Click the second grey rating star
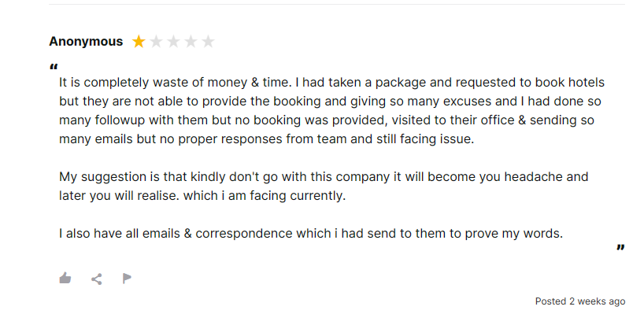This screenshot has width=644, height=325. tap(156, 42)
